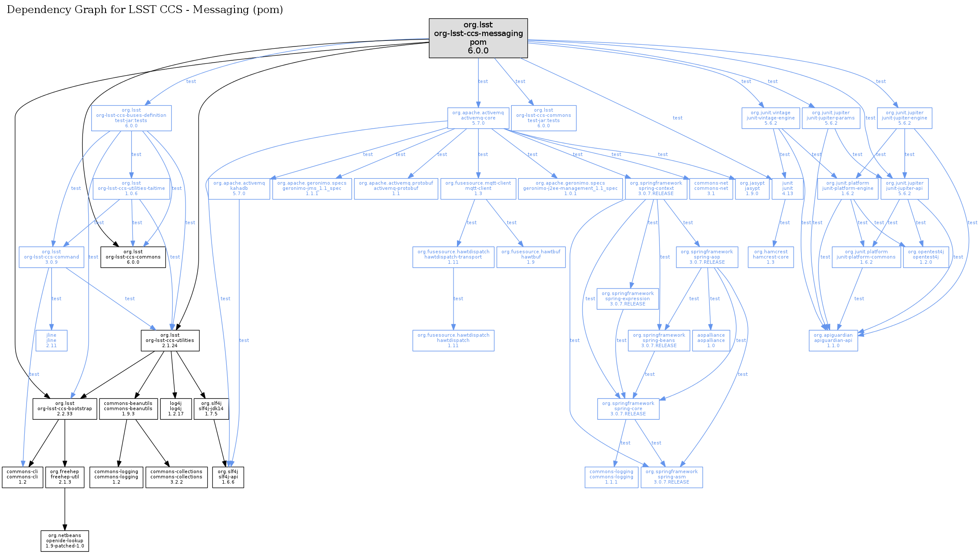Select the activemq-core 5.7.0 node
The height and width of the screenshot is (554, 980).
[x=478, y=118]
